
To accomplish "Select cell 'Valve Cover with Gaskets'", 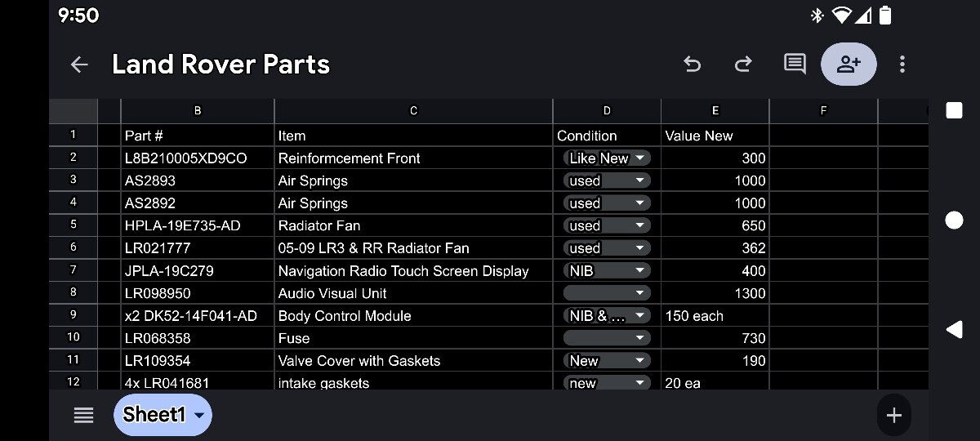I will (x=413, y=360).
